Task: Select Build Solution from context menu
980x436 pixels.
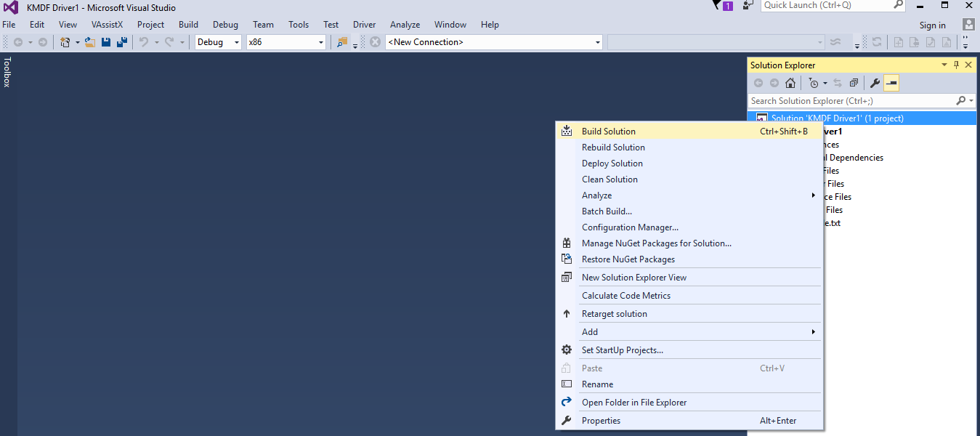Action: click(x=689, y=132)
